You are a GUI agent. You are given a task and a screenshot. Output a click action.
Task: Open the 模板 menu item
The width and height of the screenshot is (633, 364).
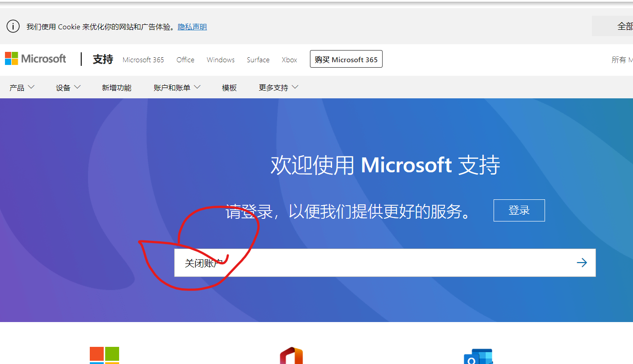point(229,88)
